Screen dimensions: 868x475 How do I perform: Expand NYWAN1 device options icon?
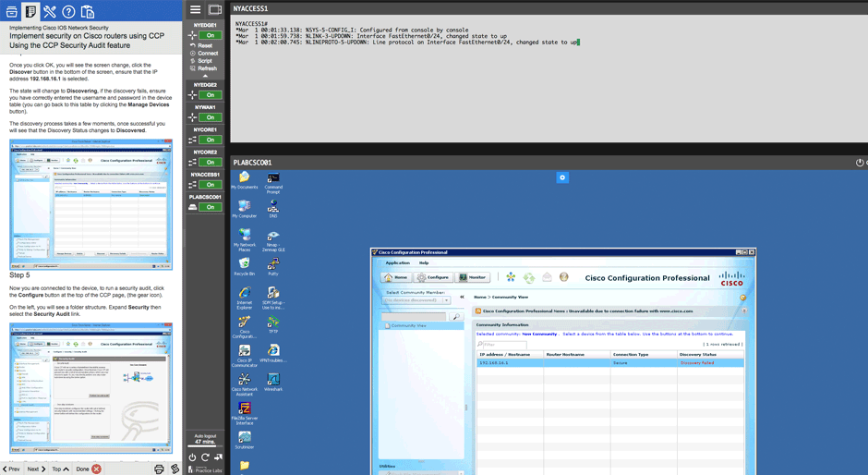point(192,117)
